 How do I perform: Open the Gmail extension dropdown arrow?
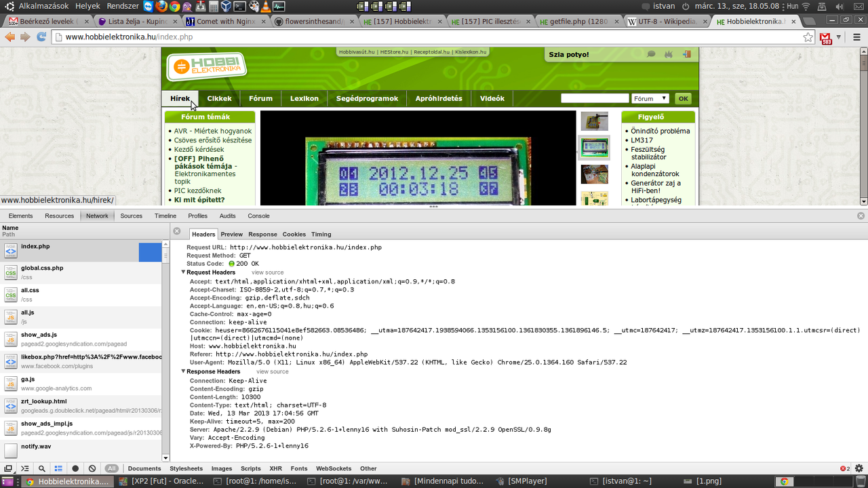click(839, 37)
